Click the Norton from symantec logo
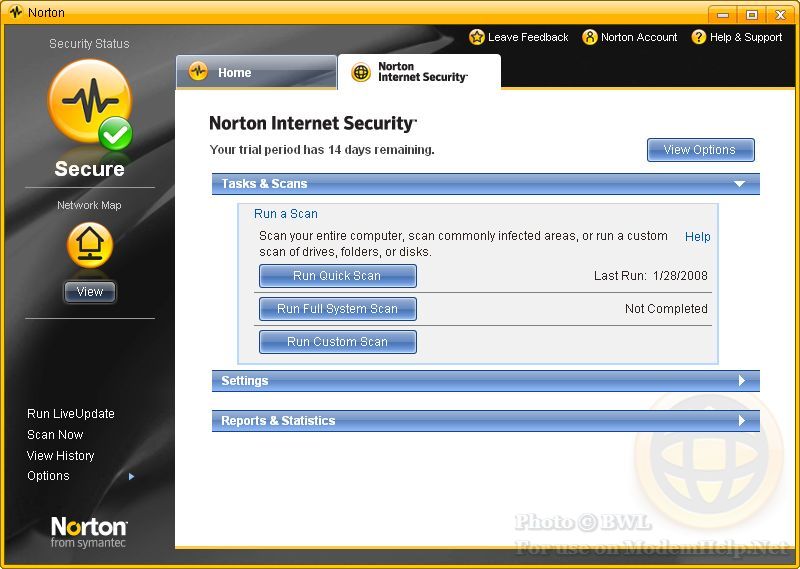Viewport: 800px width, 569px height. click(89, 532)
